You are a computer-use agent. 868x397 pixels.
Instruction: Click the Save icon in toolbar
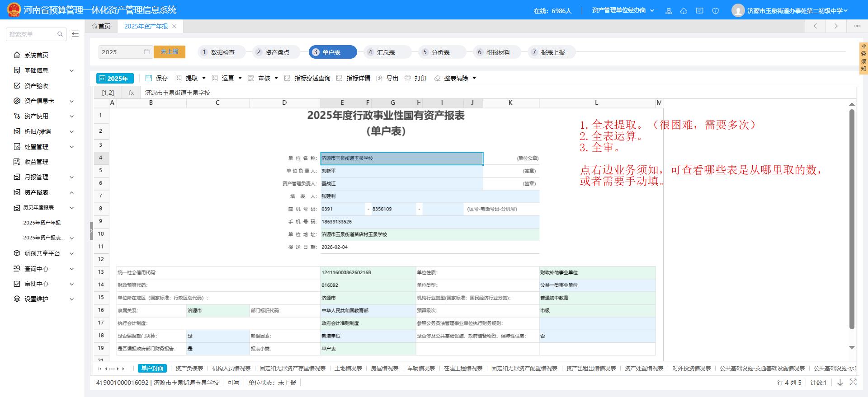click(x=149, y=78)
